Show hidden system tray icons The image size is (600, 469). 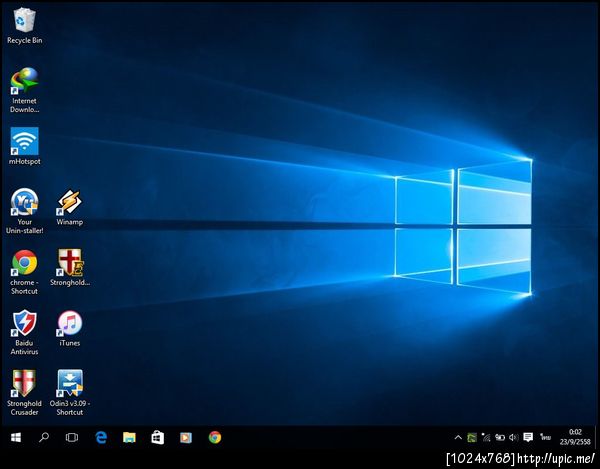tap(458, 437)
